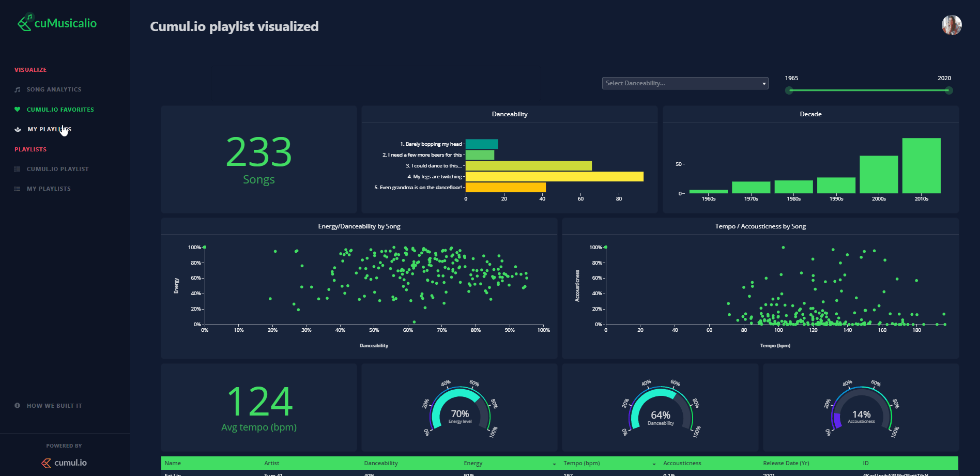
Task: Open the Cumul.io Playlist entry
Action: pyautogui.click(x=57, y=169)
